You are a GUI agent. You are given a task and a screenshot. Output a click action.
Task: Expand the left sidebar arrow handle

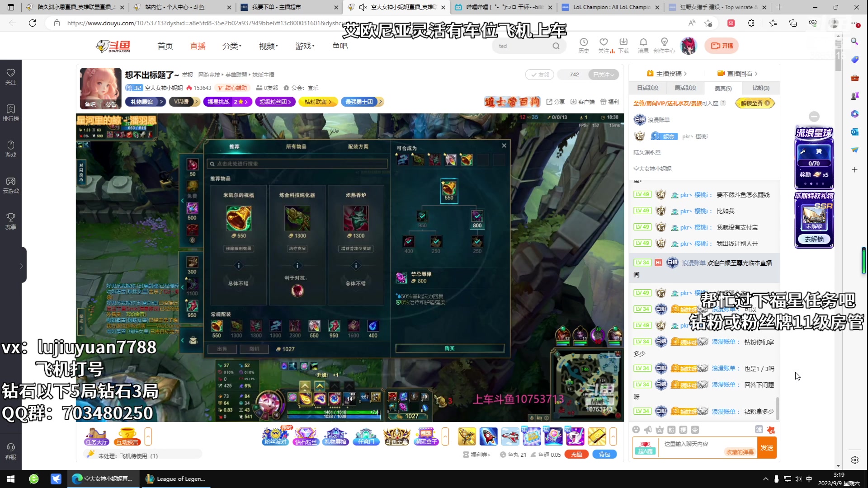click(21, 266)
